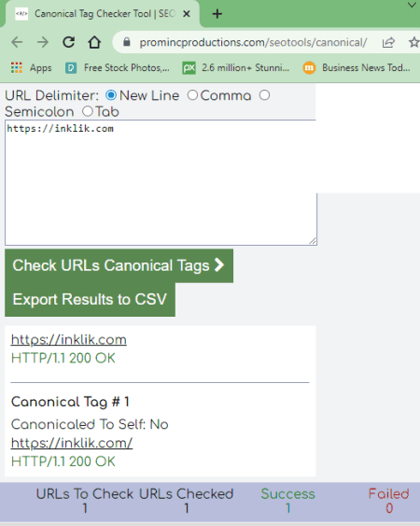The image size is (420, 526).
Task: Open the Business News Today bookmark
Action: pos(357,68)
